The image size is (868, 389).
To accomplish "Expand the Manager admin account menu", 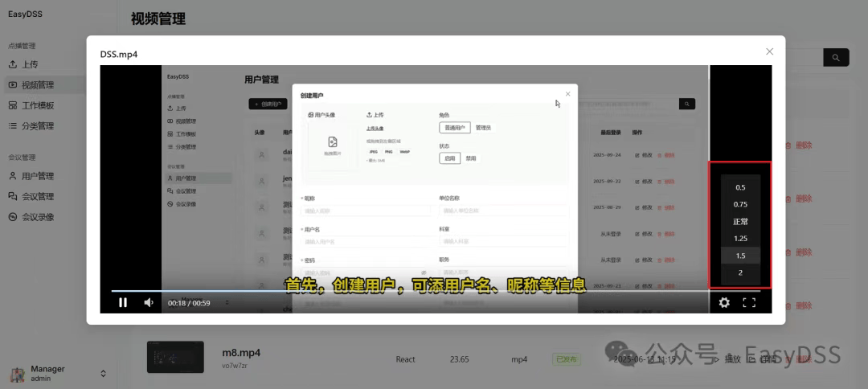I will pos(103,374).
